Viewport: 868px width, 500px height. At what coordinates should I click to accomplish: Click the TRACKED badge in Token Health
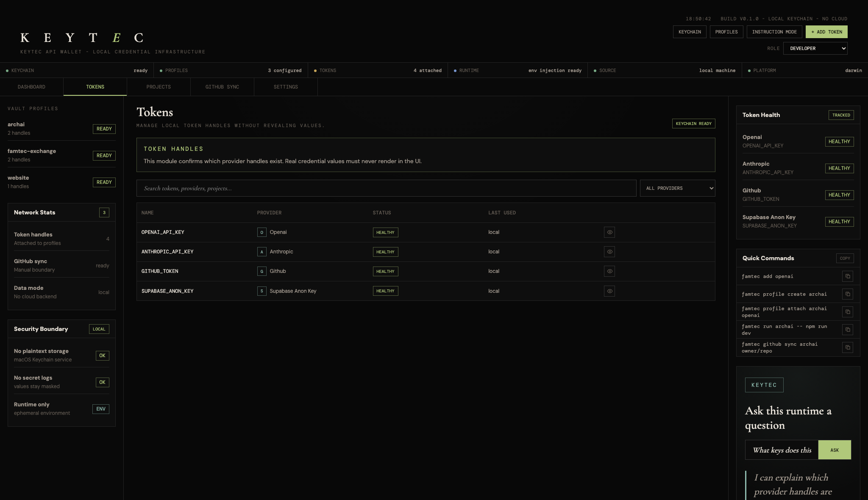click(x=841, y=115)
